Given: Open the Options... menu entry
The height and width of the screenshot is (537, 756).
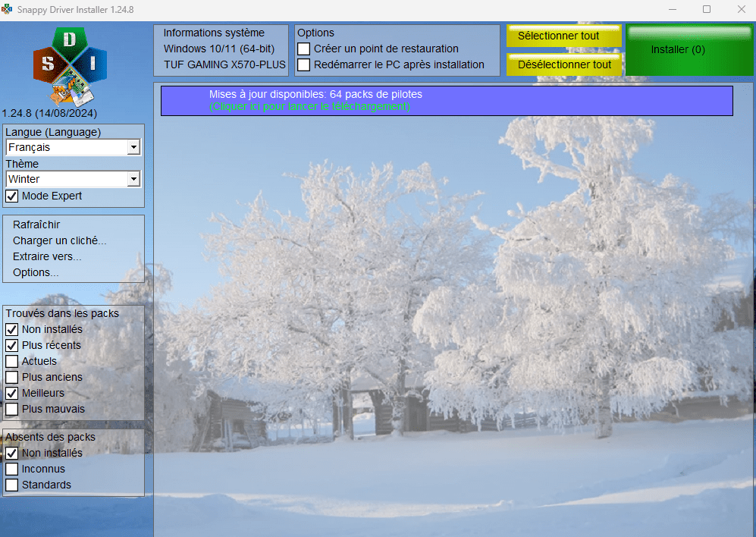Looking at the screenshot, I should 36,273.
